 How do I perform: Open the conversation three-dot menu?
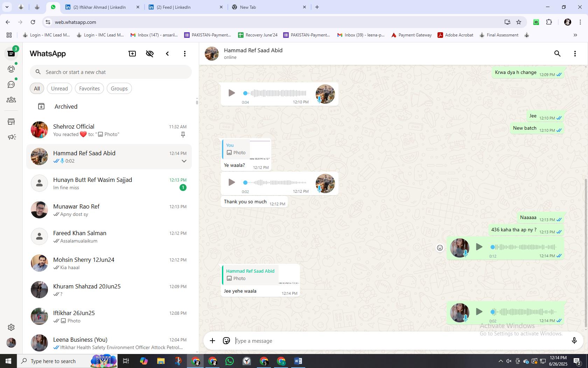(575, 54)
